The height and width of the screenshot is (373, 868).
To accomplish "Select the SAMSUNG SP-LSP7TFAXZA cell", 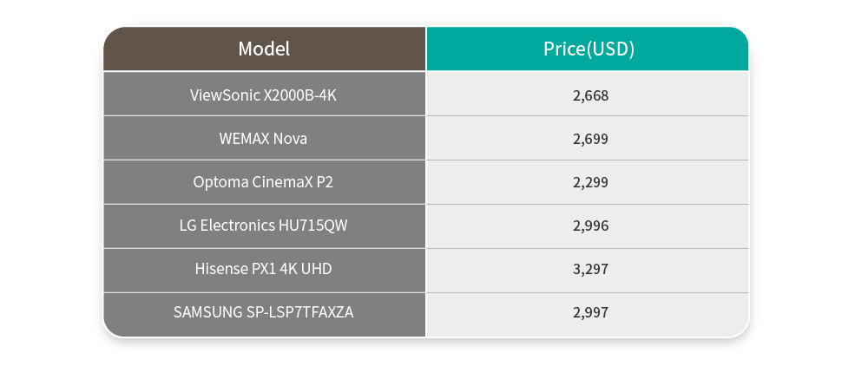I will click(264, 314).
